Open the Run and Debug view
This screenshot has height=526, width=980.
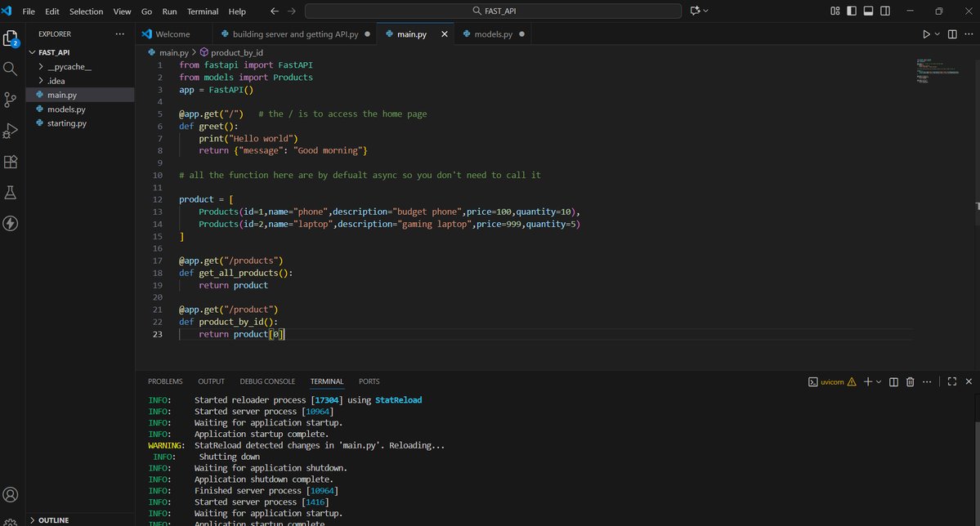pyautogui.click(x=10, y=131)
